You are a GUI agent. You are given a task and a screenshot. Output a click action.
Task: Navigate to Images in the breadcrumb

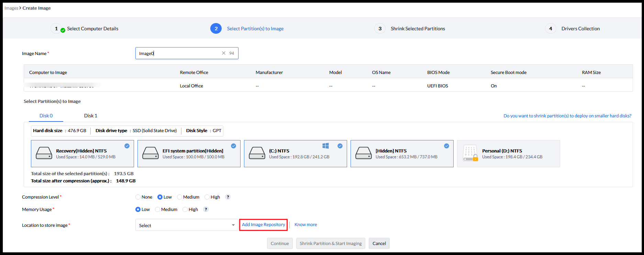tap(11, 8)
